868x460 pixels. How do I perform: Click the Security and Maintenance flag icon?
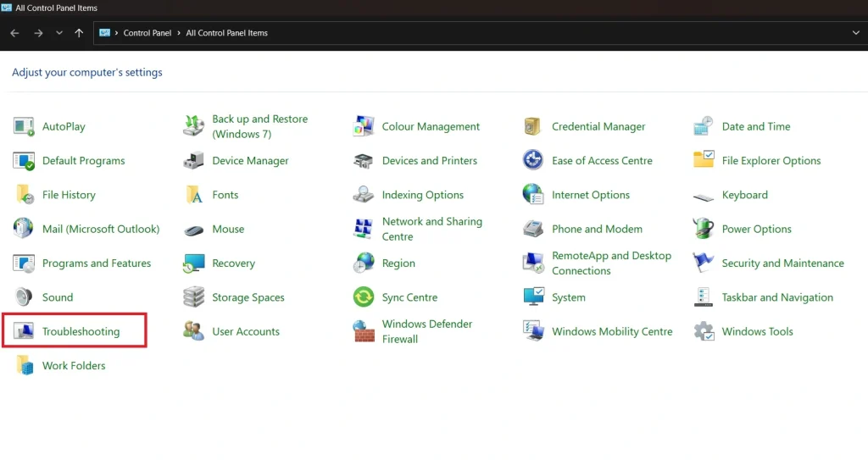704,263
